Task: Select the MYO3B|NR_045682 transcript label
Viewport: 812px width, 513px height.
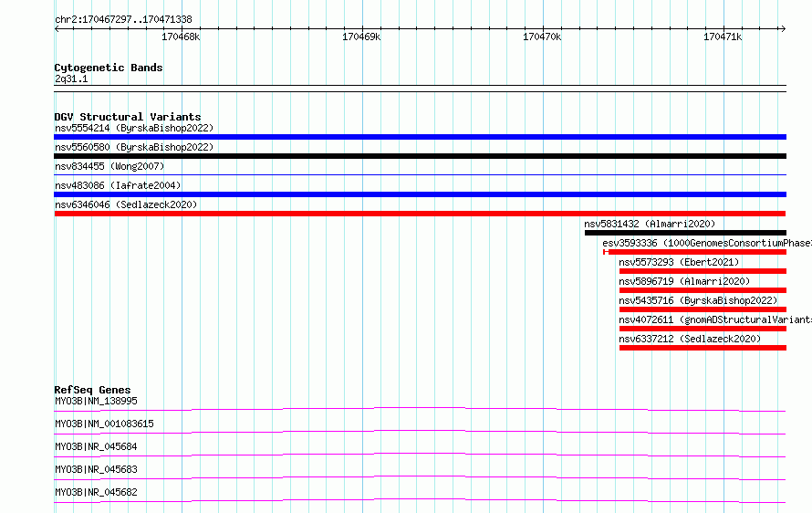Action: tap(96, 492)
